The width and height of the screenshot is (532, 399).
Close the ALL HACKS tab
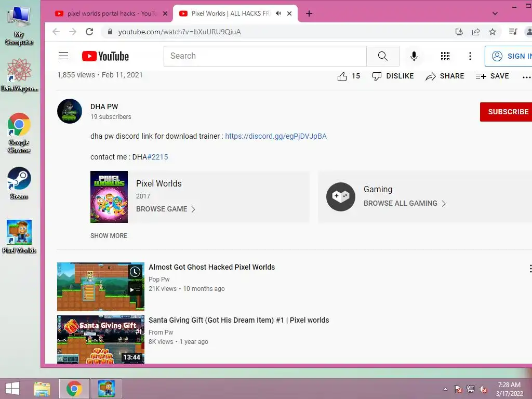coord(289,14)
